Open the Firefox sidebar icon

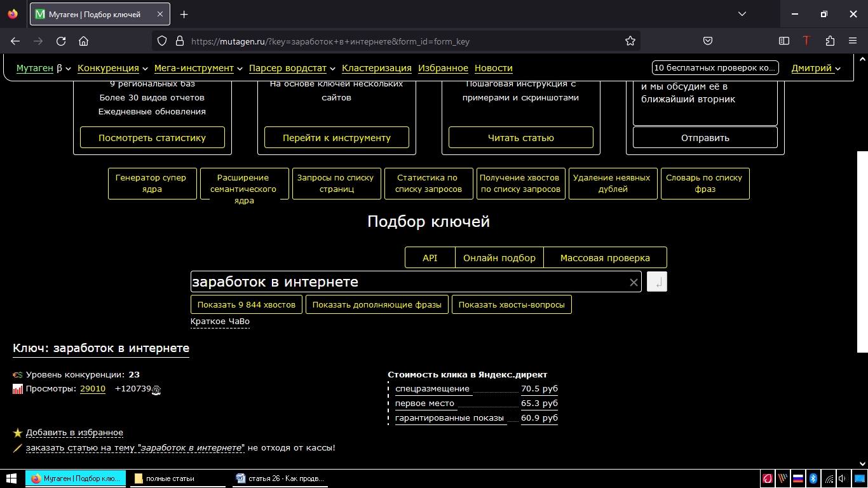(x=784, y=41)
